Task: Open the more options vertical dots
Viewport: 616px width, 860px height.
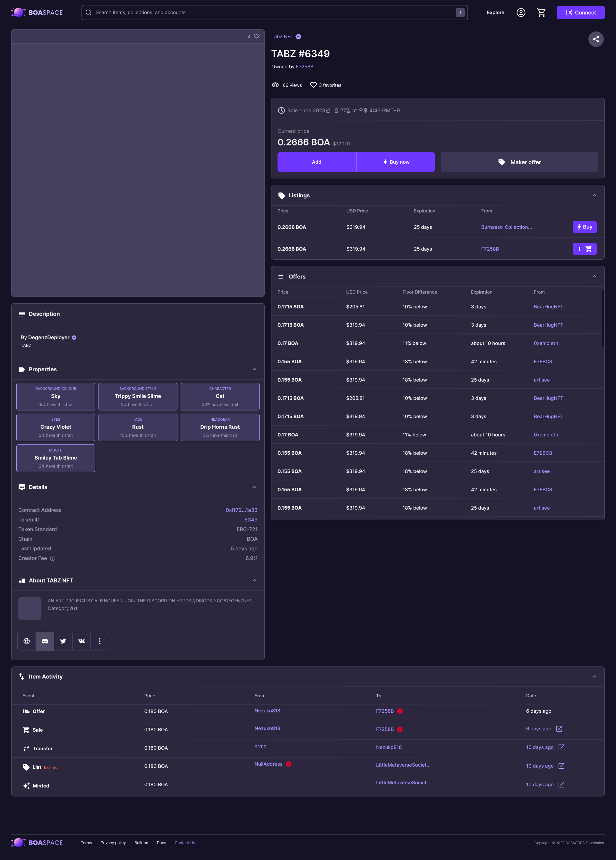Action: point(100,641)
